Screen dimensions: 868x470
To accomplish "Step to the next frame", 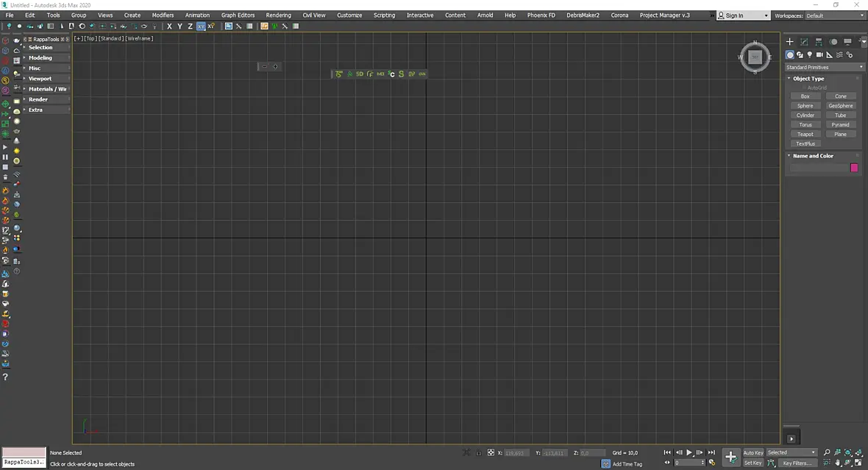I will pos(700,452).
